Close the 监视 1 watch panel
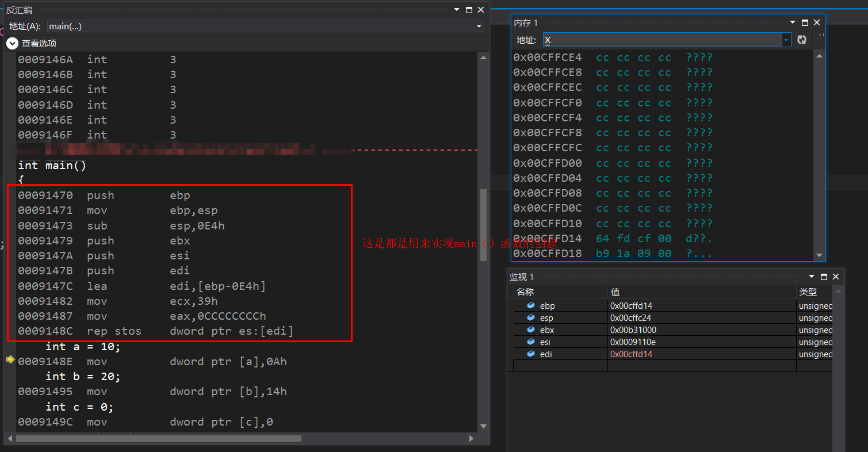 (835, 277)
